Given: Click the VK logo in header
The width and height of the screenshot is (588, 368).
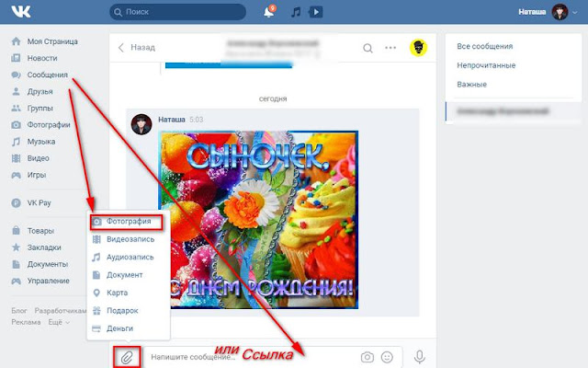Looking at the screenshot, I should click(21, 12).
